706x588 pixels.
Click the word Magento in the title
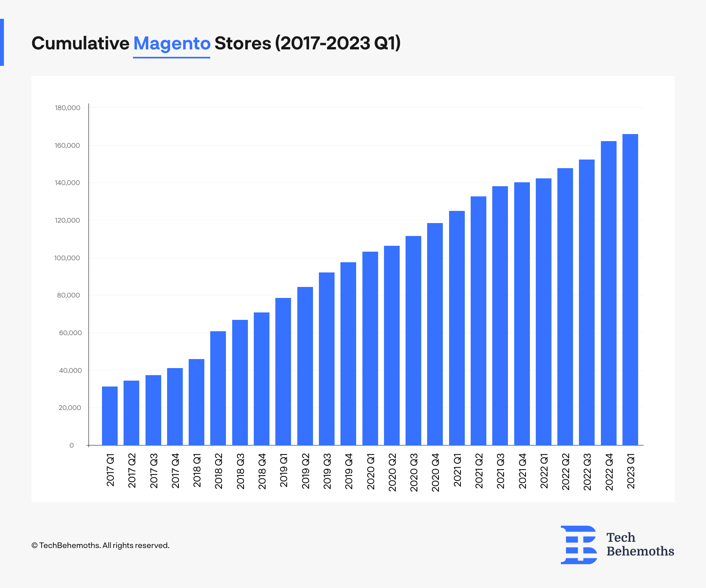tap(172, 44)
